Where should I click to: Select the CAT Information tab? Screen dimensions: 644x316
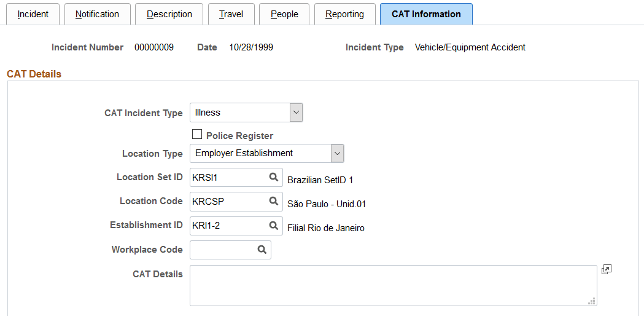426,14
